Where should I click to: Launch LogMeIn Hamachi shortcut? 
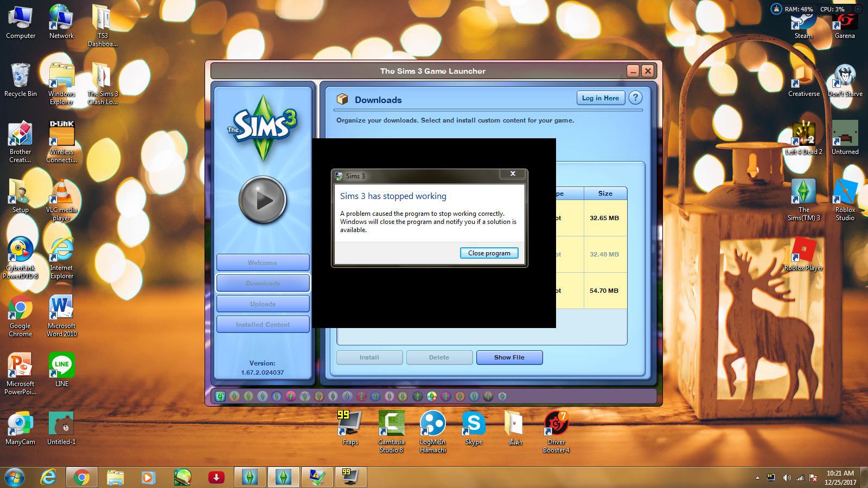point(432,432)
